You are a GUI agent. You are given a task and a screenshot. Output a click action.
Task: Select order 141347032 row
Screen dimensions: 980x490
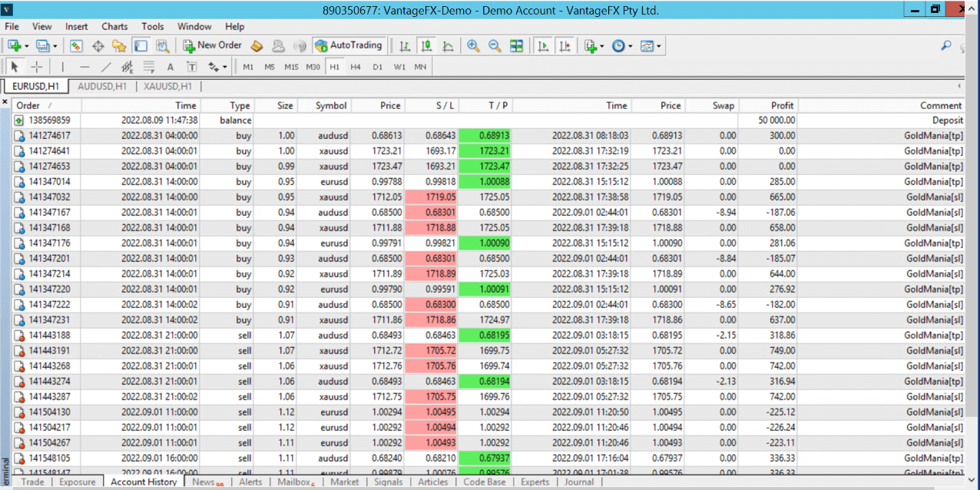click(50, 197)
